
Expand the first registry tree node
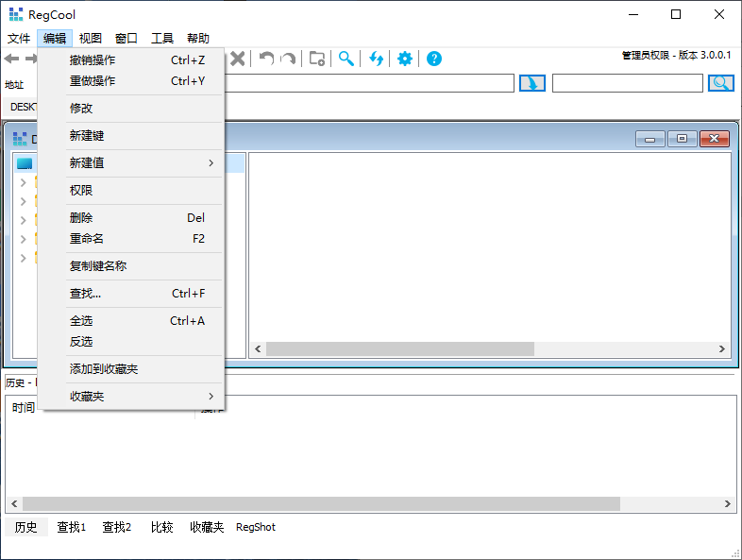click(x=24, y=182)
